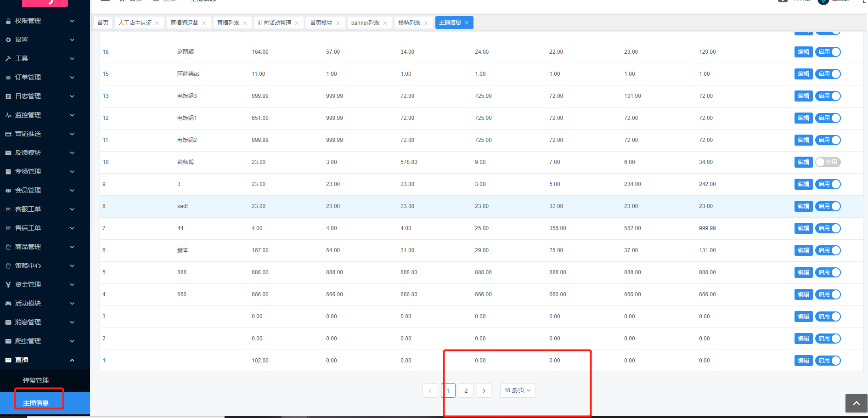
Task: Expand the 会员管理 menu chevron
Action: [72, 191]
